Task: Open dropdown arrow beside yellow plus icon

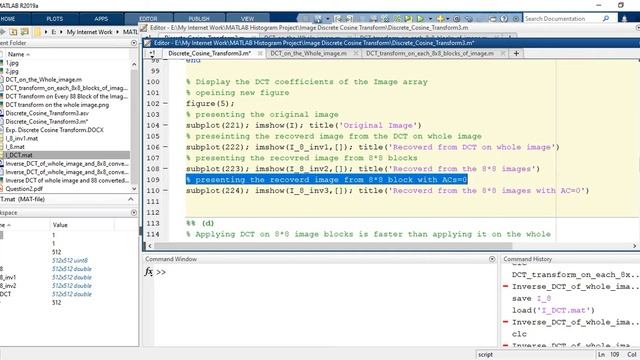Action: click(448, 19)
